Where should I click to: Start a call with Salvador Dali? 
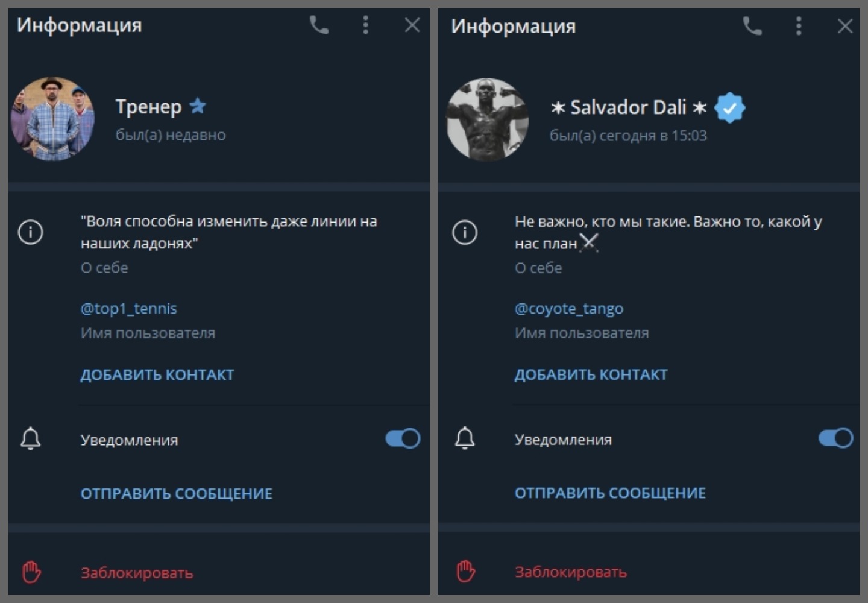(x=752, y=26)
